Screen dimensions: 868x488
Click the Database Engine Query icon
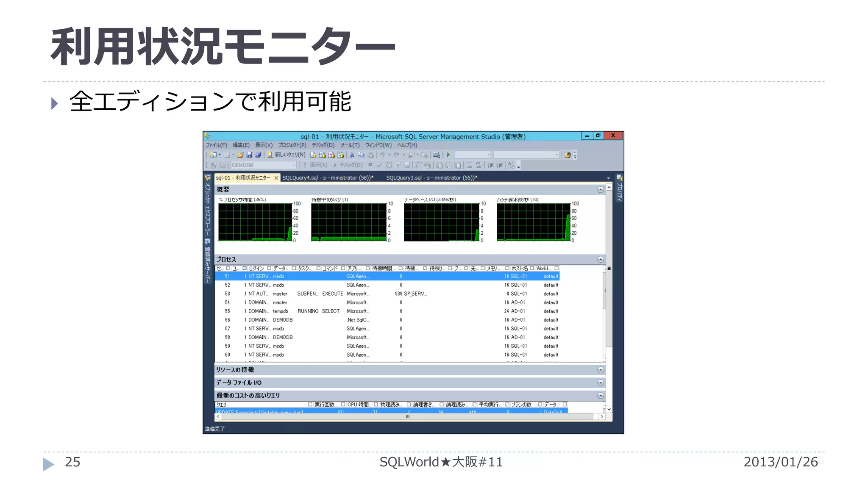point(313,155)
